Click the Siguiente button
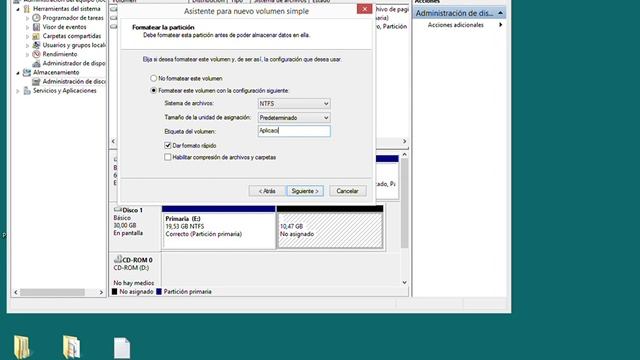This screenshot has width=640, height=360. (305, 191)
